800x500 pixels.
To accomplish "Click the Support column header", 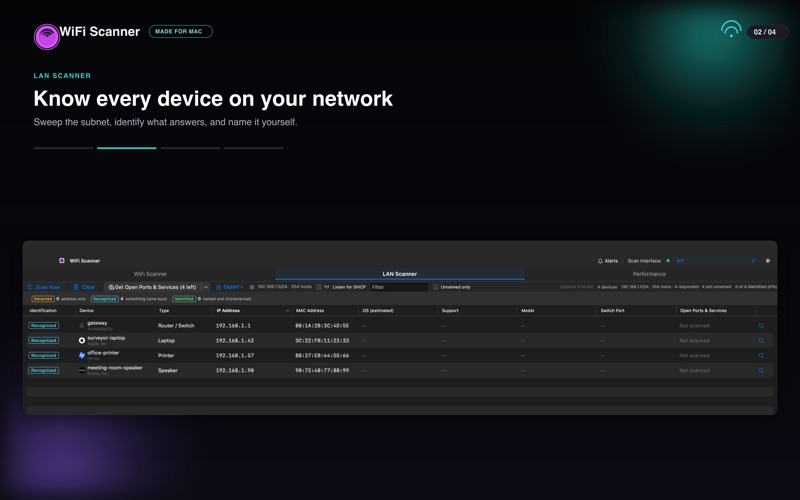I will [450, 310].
